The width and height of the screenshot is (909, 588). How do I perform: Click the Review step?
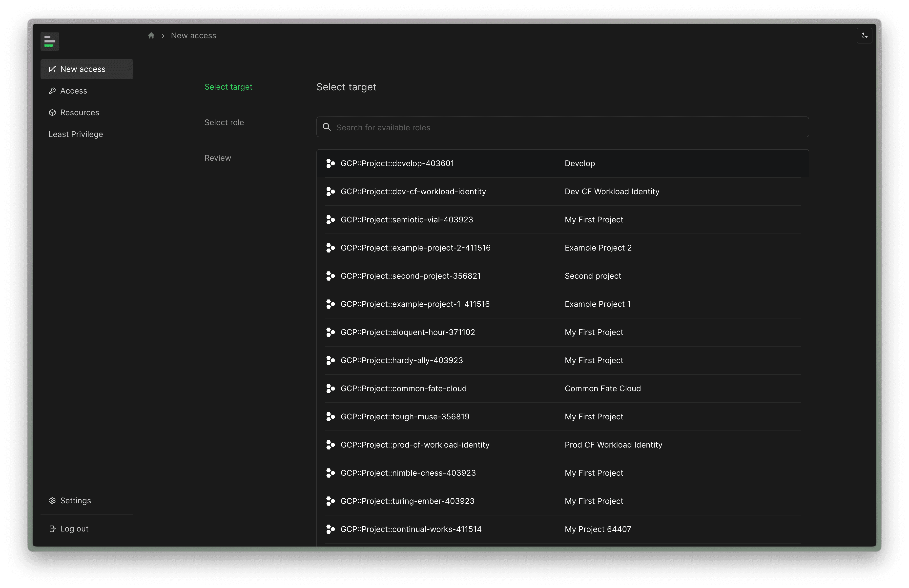coord(218,158)
